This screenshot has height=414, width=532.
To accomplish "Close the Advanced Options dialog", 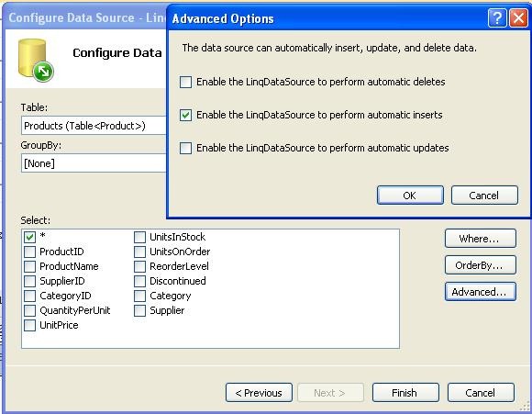I will 518,18.
